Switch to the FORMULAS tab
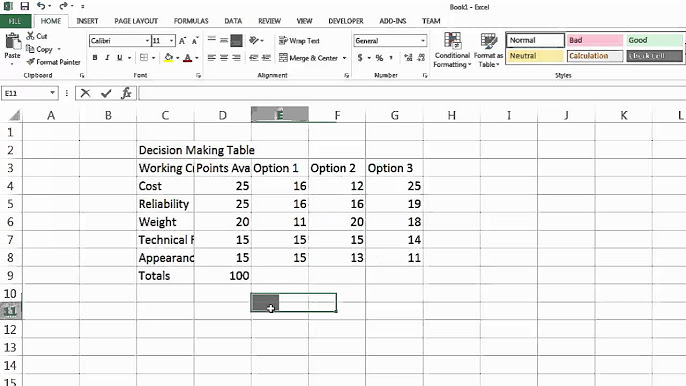 [191, 21]
